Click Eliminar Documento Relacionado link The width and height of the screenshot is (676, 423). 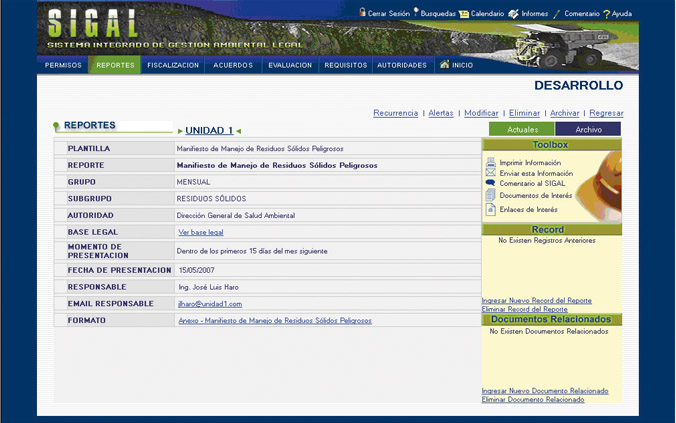(x=533, y=399)
